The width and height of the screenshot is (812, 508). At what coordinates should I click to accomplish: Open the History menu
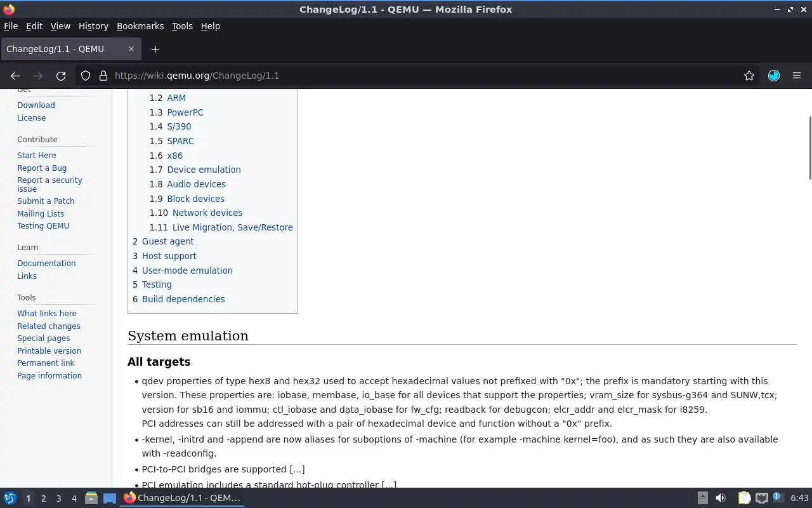(93, 26)
